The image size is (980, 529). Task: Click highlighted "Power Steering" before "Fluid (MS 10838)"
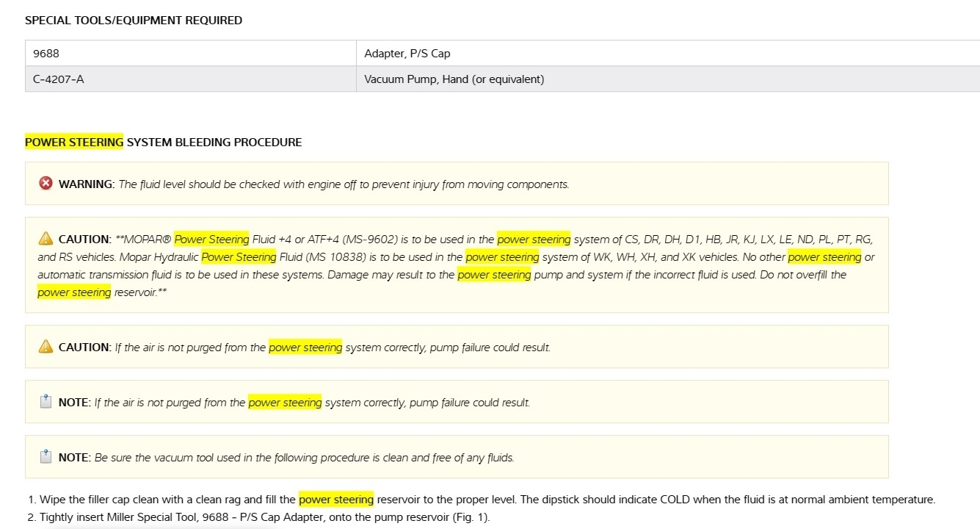click(x=239, y=257)
